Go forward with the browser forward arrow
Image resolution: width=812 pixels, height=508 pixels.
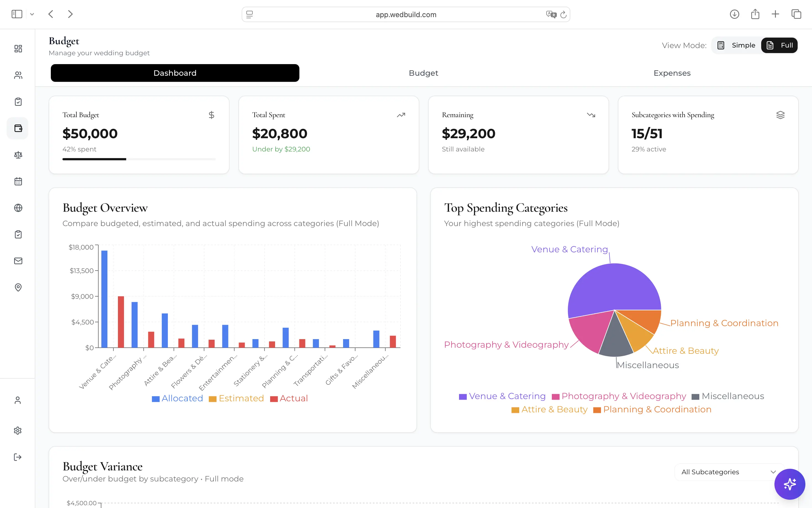coord(70,14)
